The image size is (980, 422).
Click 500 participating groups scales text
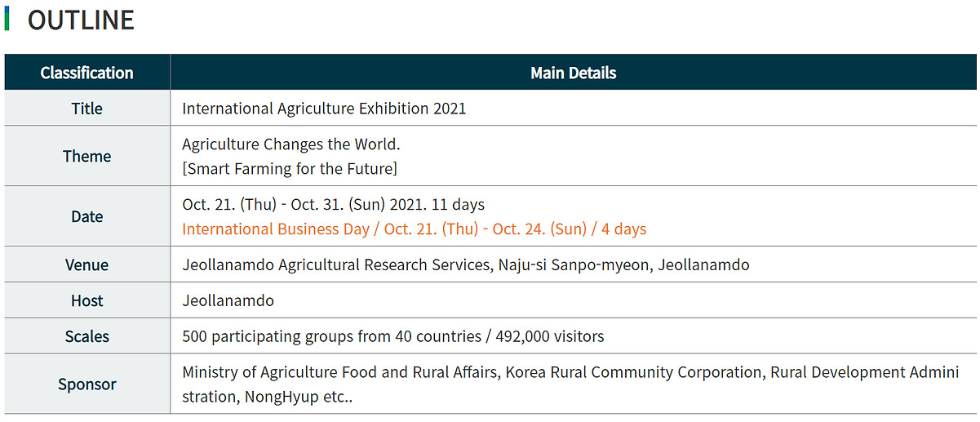[x=393, y=336]
